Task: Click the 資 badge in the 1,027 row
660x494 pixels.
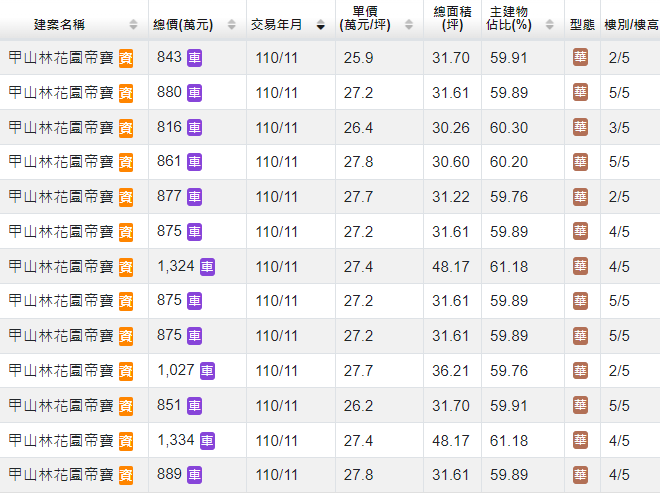Action: pyautogui.click(x=126, y=372)
